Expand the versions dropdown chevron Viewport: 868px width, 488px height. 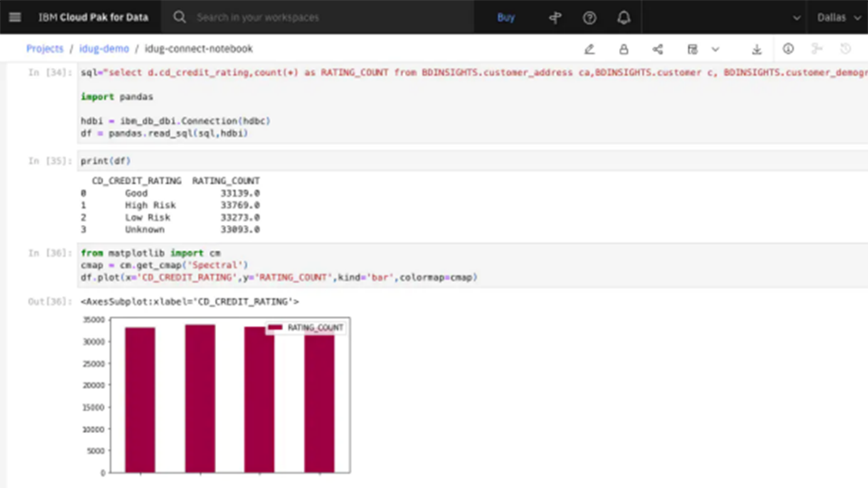(715, 49)
